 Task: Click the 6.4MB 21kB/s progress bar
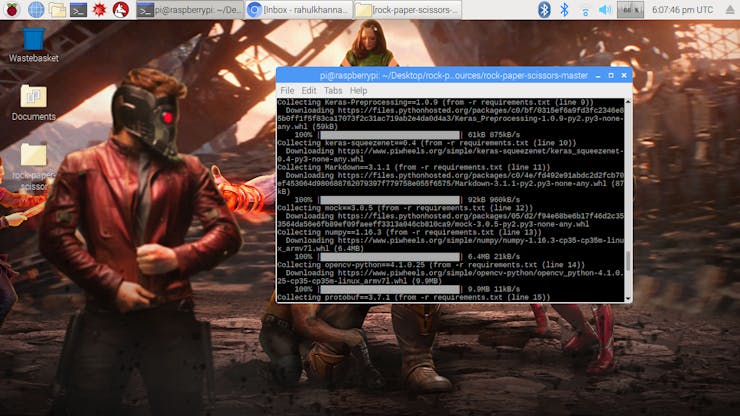tap(390, 257)
